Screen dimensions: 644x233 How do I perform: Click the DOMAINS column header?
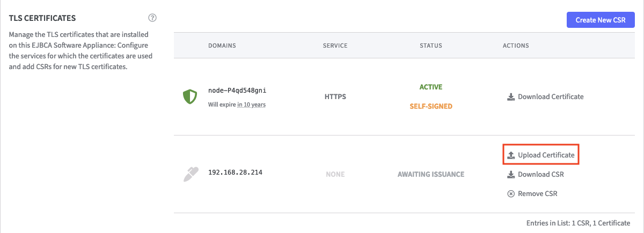click(x=222, y=46)
